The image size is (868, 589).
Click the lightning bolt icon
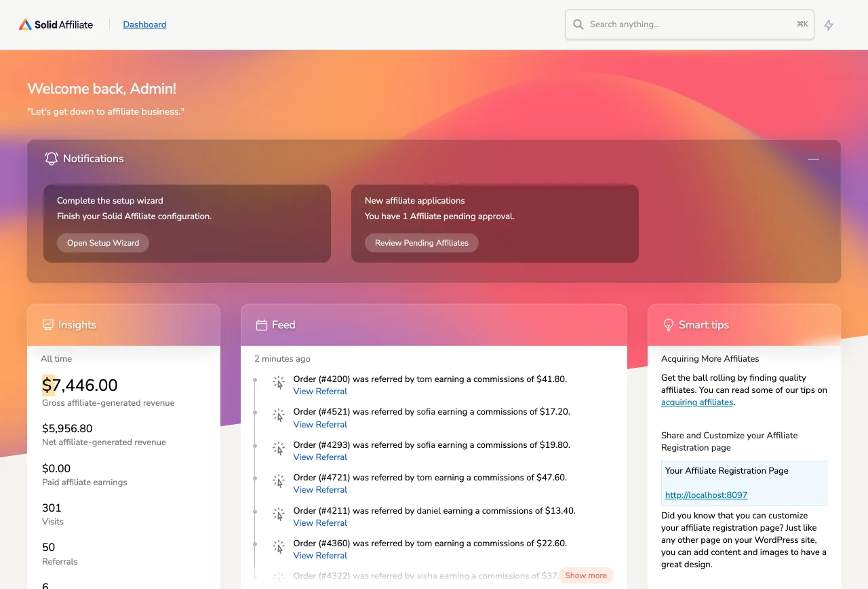(829, 25)
